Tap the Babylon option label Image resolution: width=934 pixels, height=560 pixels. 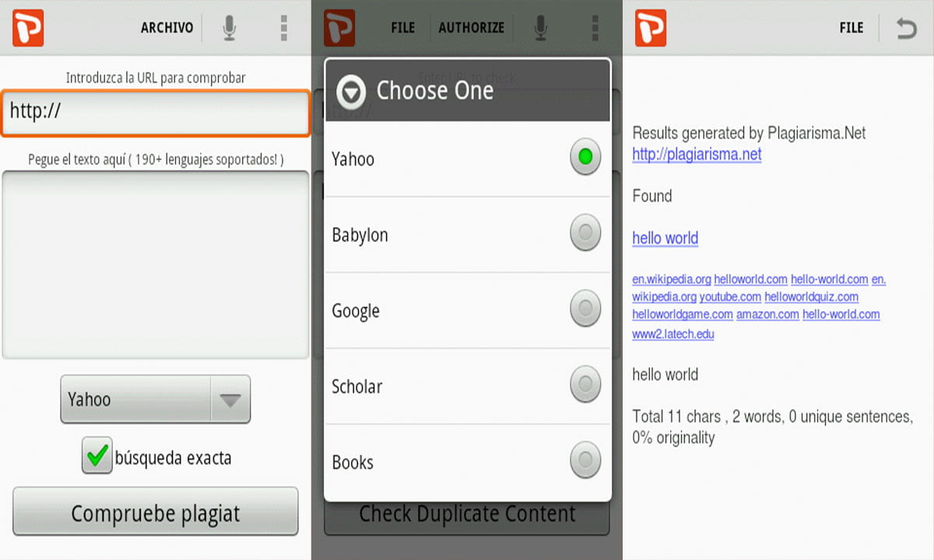coord(360,235)
